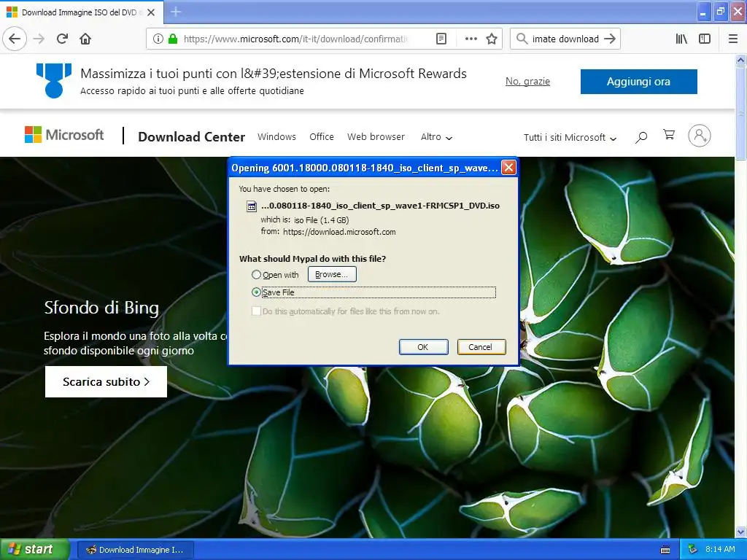Viewport: 747px width, 560px height.
Task: Click the scrollbar up arrow
Action: coord(740,60)
